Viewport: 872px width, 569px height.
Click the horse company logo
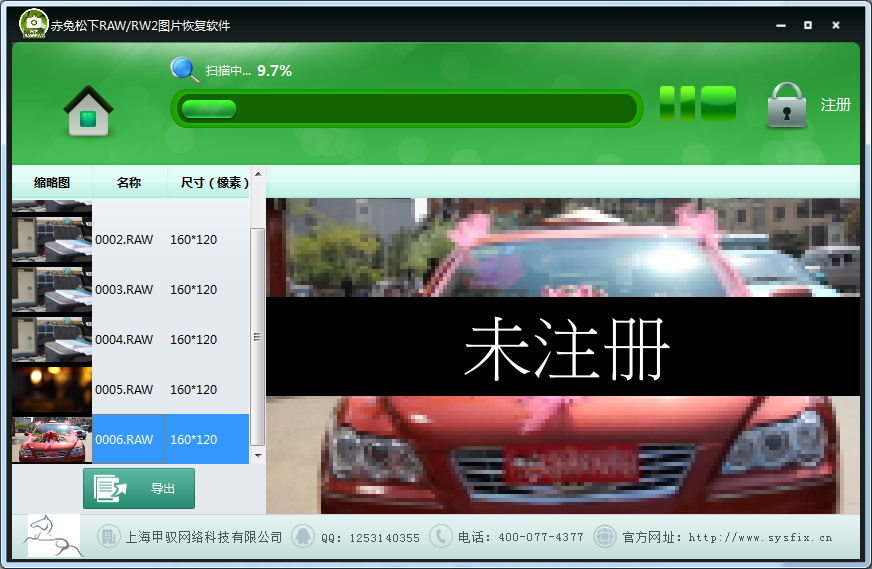[53, 536]
